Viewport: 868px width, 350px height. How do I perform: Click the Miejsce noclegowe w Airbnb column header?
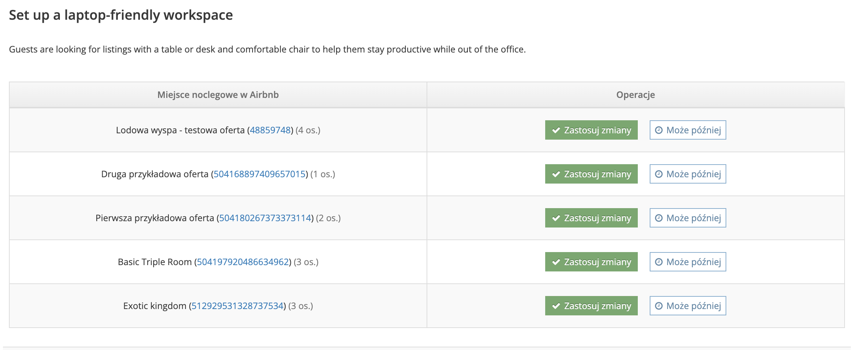[218, 95]
